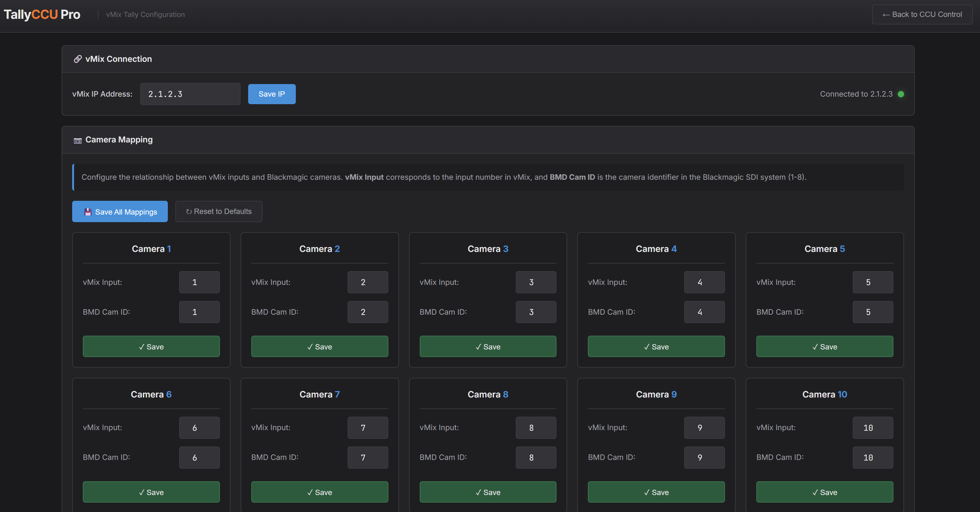980x512 pixels.
Task: Focus the vMix IP Address field
Action: point(190,94)
